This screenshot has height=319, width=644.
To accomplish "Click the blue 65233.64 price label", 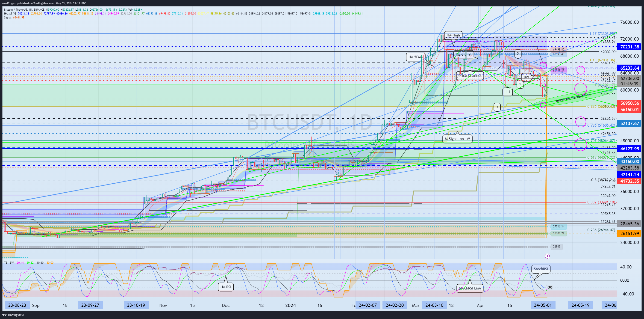I will coord(629,68).
